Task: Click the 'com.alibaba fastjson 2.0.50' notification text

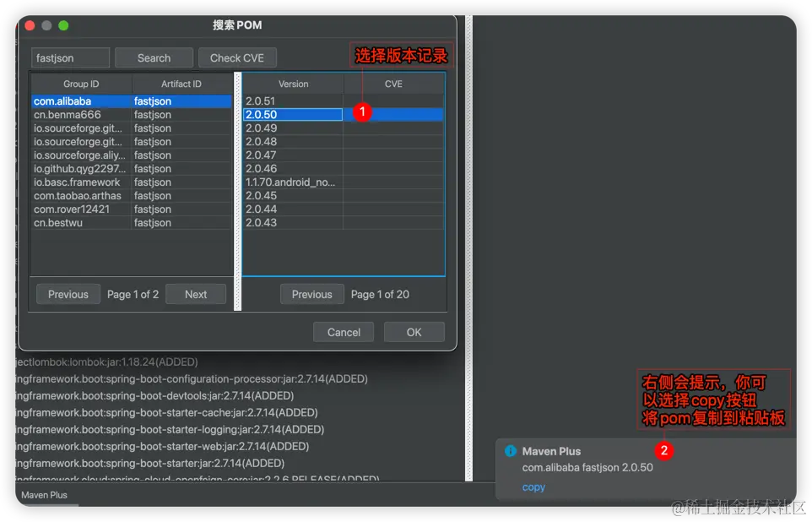Action: point(587,468)
